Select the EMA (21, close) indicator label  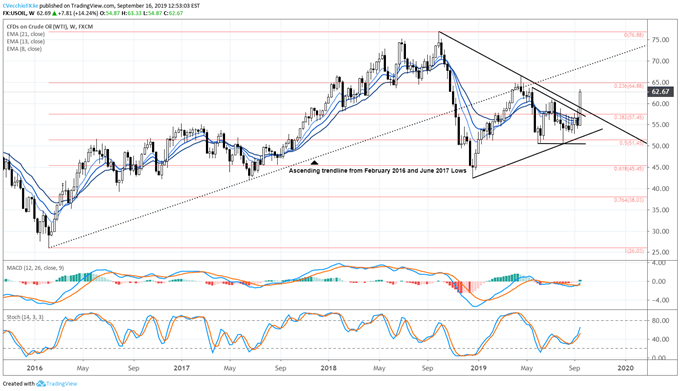(x=26, y=34)
